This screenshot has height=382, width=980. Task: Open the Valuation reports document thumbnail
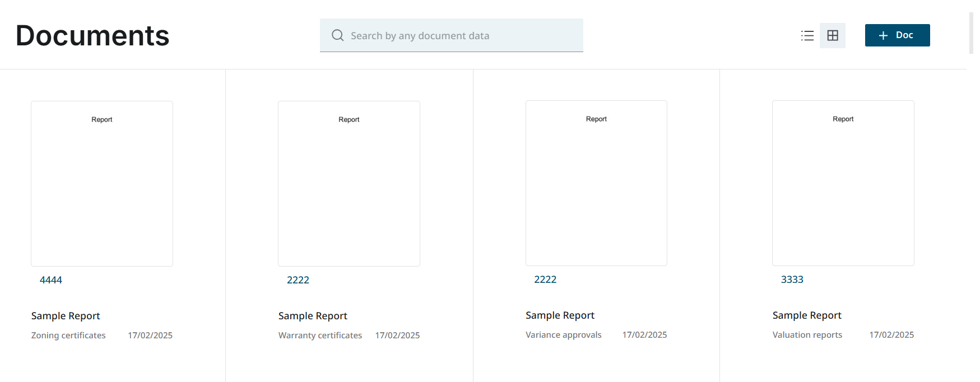click(x=843, y=183)
